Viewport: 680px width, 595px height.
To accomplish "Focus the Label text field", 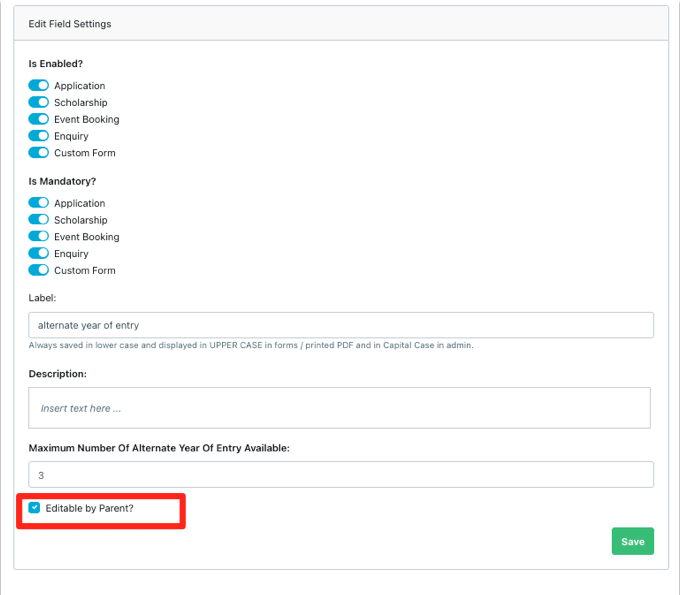I will pyautogui.click(x=341, y=325).
